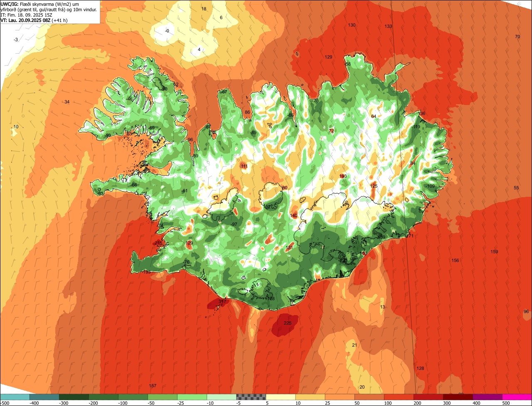Click the '157' value near the bottom left

153,386
